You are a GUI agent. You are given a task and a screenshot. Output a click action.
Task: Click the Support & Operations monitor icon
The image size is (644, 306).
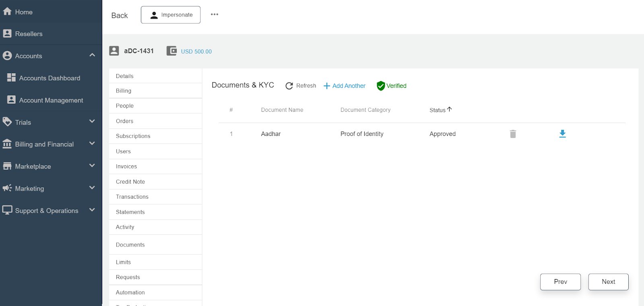pos(7,210)
